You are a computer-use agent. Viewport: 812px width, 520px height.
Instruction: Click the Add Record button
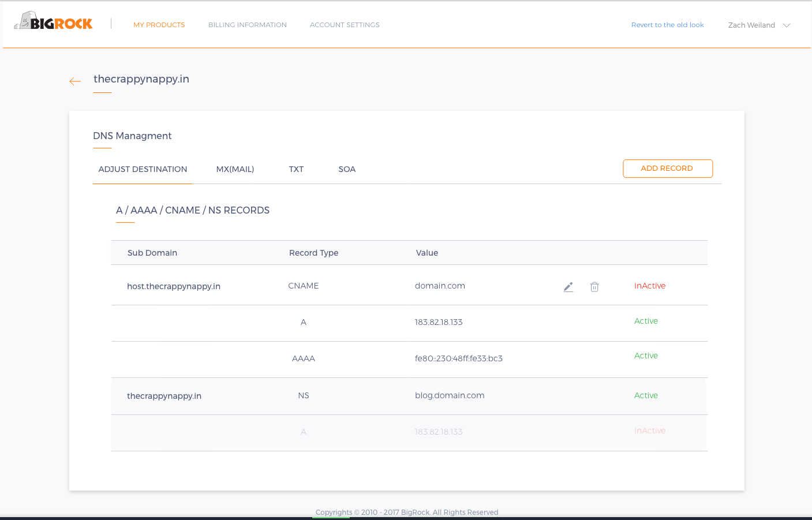pos(668,169)
